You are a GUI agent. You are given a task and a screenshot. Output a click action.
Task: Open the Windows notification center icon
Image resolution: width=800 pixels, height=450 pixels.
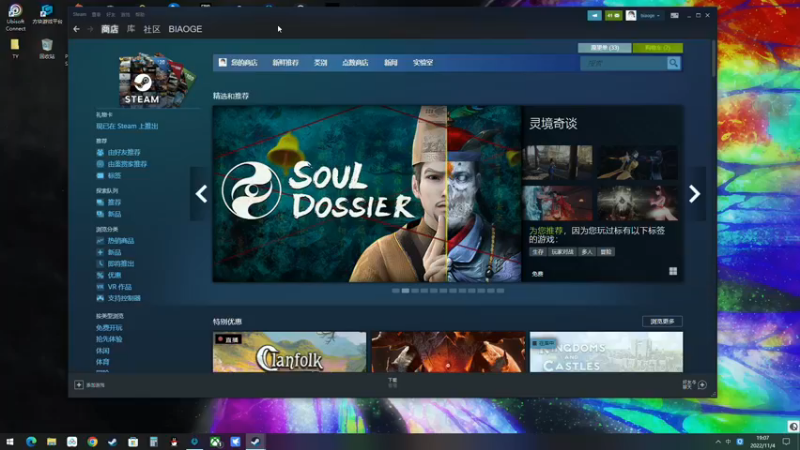click(787, 442)
